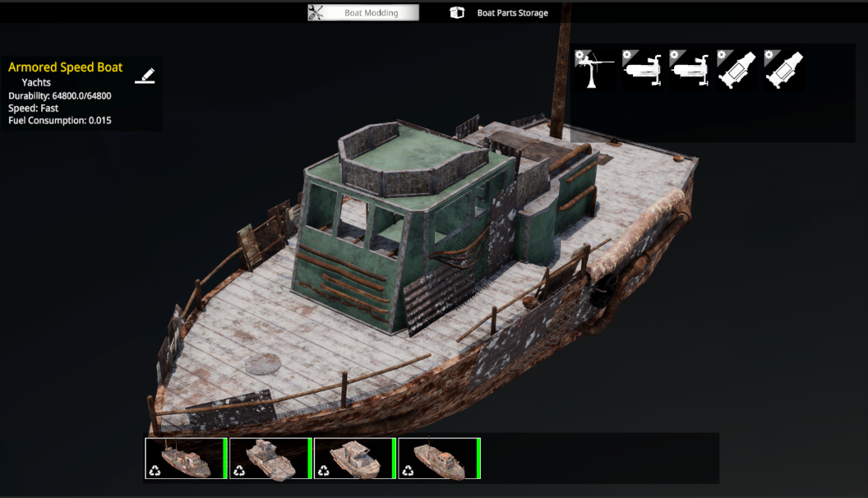Select the second engine part slot
The width and height of the screenshot is (868, 498).
coord(689,69)
